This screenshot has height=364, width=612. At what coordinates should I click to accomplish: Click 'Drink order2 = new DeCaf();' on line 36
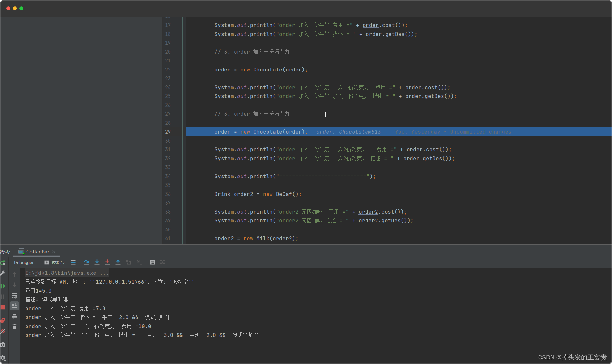[258, 194]
